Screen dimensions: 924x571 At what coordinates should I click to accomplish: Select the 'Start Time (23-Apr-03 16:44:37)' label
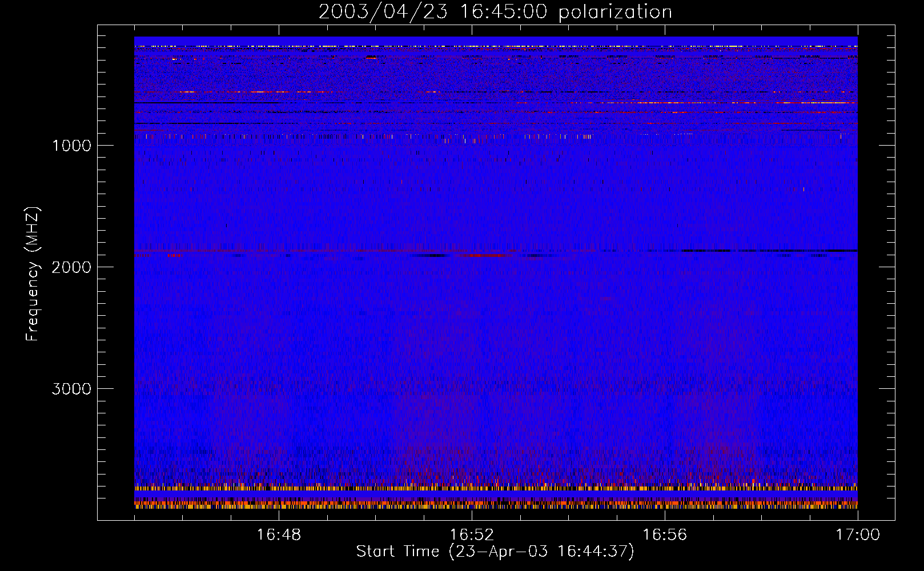tap(495, 552)
